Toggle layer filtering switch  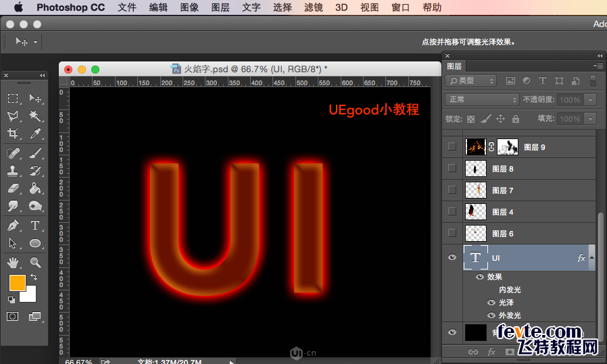tap(593, 80)
